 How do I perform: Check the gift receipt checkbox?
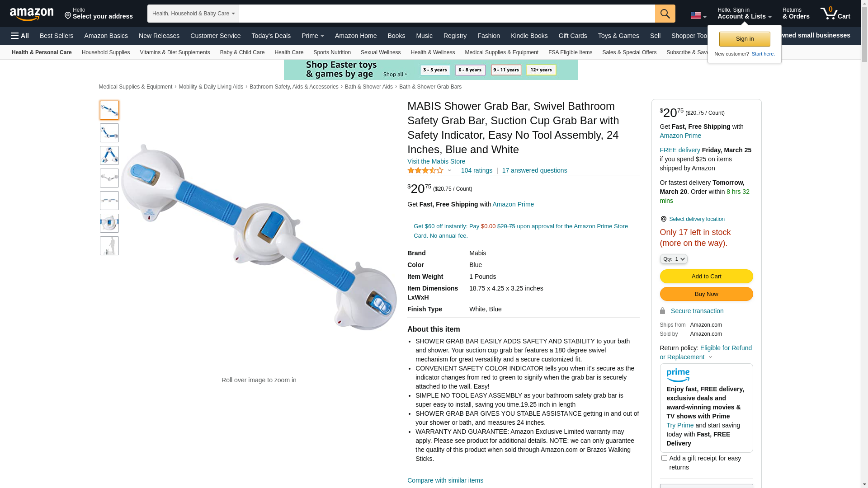point(664,458)
